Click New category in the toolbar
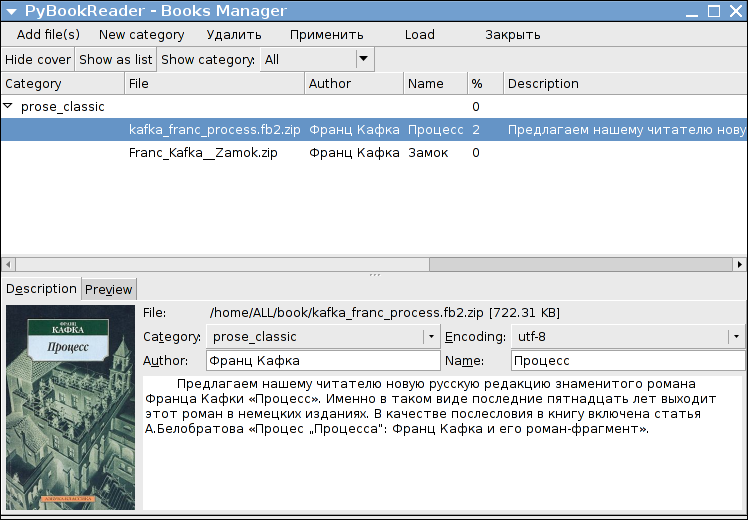Screen dimensions: 748x520 pyautogui.click(x=141, y=35)
